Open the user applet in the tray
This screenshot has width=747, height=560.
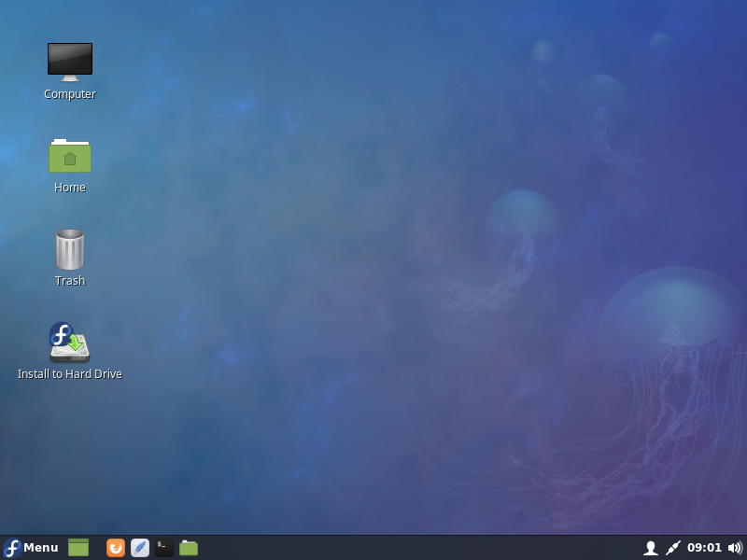[x=651, y=548]
